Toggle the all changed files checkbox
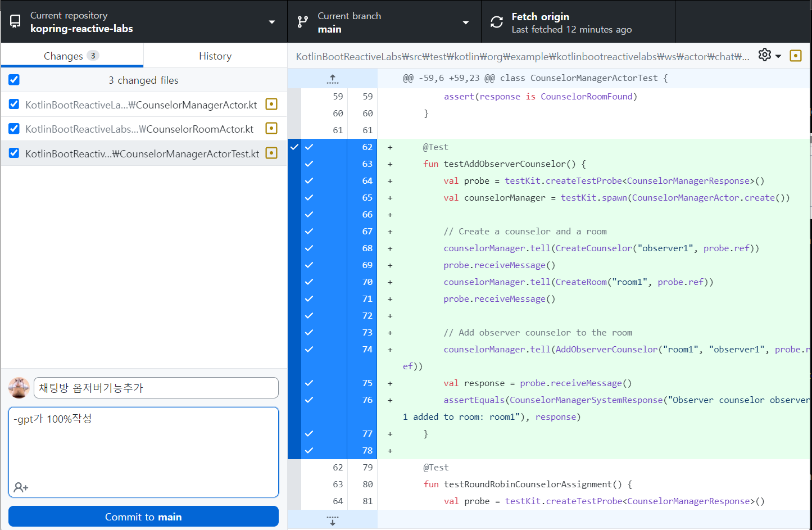Screen dimensions: 812x530 tap(14, 80)
